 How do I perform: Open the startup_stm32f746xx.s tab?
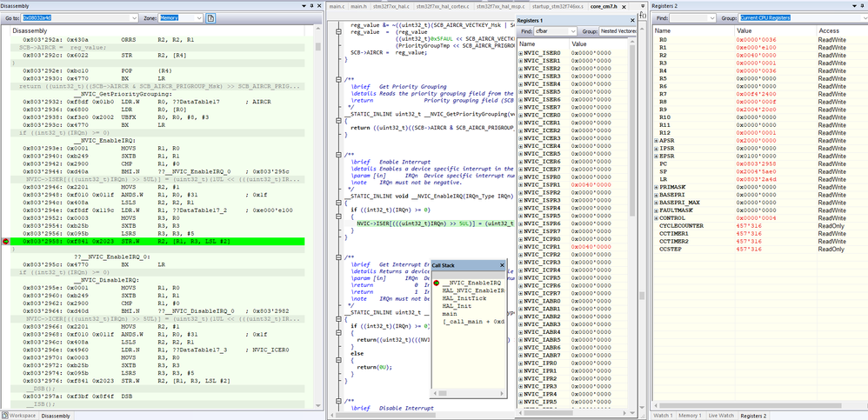click(x=558, y=7)
